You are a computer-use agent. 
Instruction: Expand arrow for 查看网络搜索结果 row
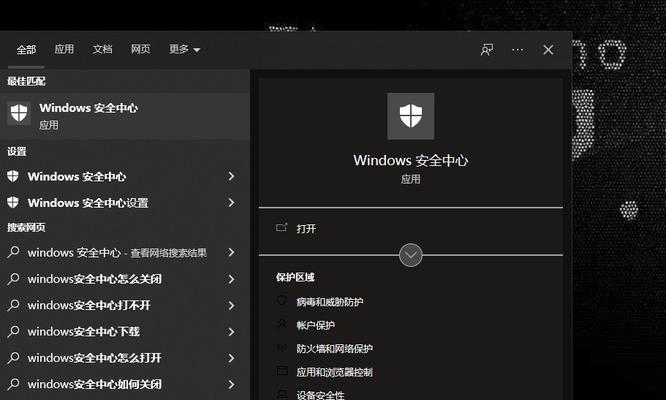231,252
